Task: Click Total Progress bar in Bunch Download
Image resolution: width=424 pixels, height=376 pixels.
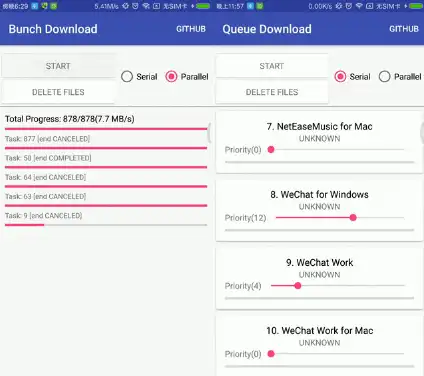Action: pos(106,129)
